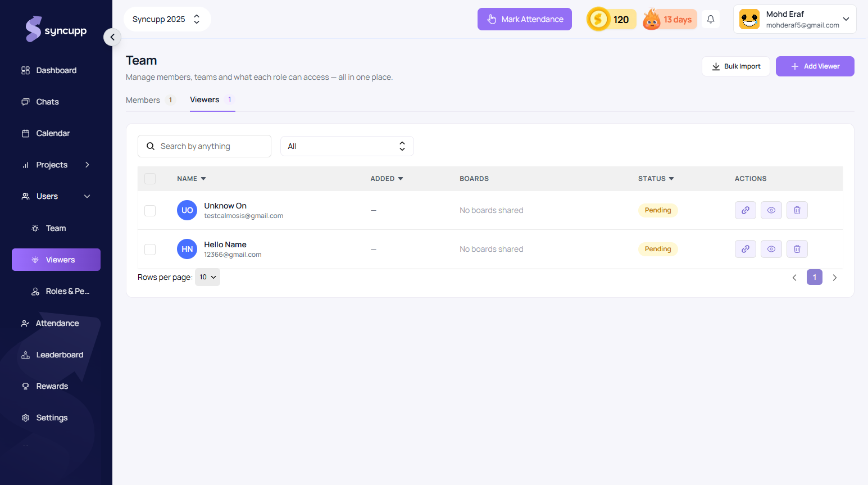The height and width of the screenshot is (485, 868).
Task: Delete the Unknow On viewer
Action: 797,210
